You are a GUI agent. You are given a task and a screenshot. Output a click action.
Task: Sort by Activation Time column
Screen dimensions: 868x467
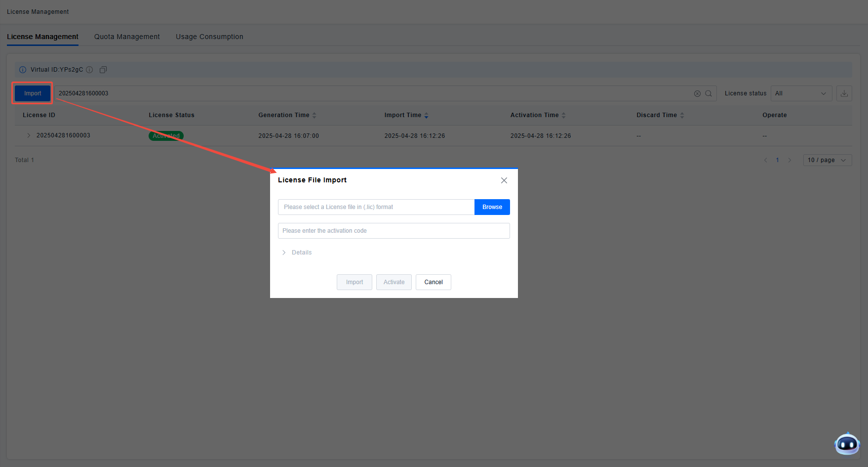pyautogui.click(x=563, y=115)
